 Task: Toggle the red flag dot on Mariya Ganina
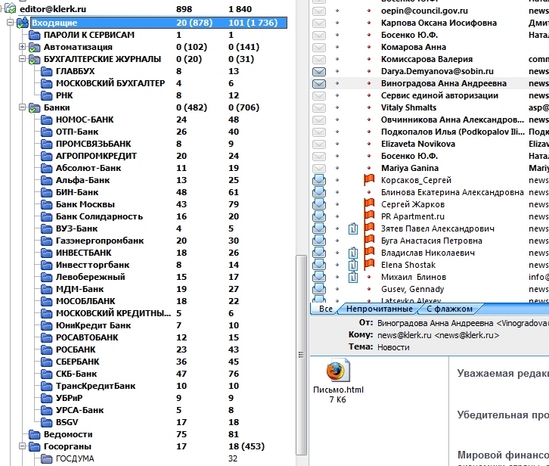(369, 168)
